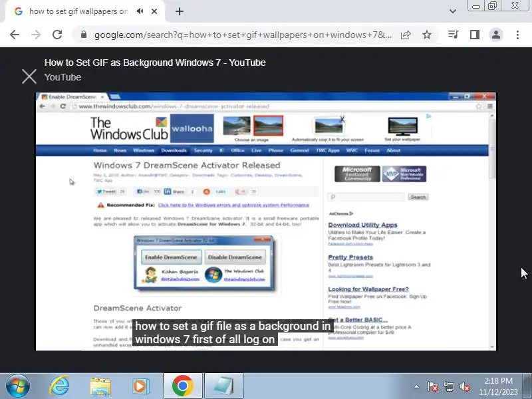Select the address bar URL
Image resolution: width=532 pixels, height=399 pixels.
[x=243, y=35]
